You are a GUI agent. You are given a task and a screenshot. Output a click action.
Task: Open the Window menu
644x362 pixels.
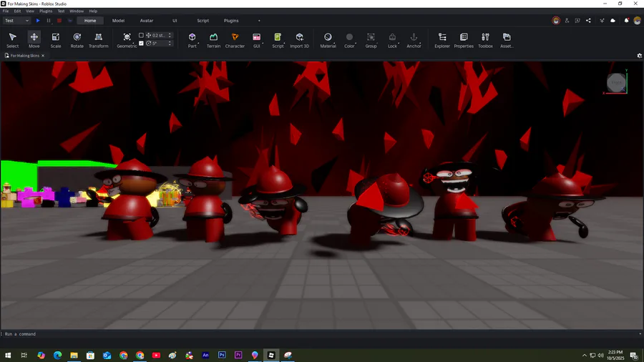pyautogui.click(x=77, y=11)
